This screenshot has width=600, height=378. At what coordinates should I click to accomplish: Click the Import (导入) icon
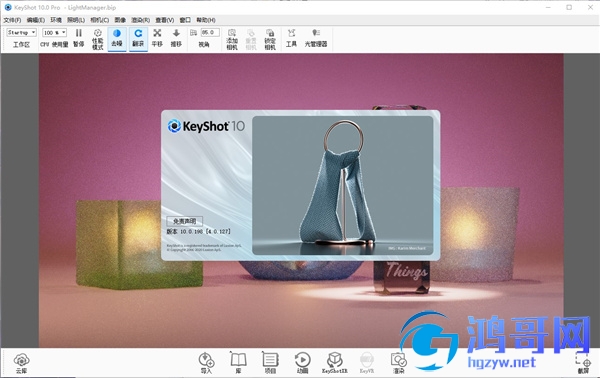pos(206,363)
